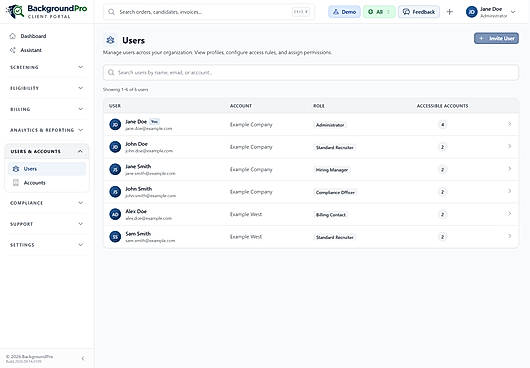Click the user search magnifier icon

(x=111, y=72)
